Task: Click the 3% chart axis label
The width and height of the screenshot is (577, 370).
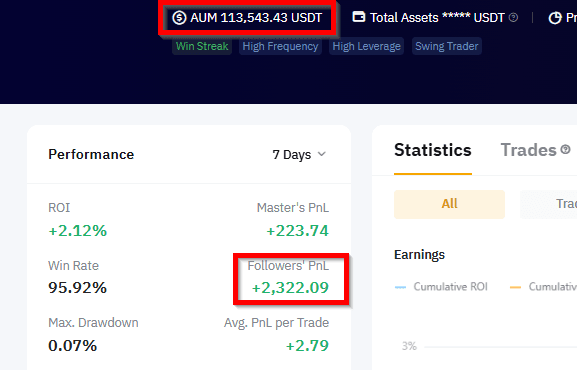Action: point(409,346)
